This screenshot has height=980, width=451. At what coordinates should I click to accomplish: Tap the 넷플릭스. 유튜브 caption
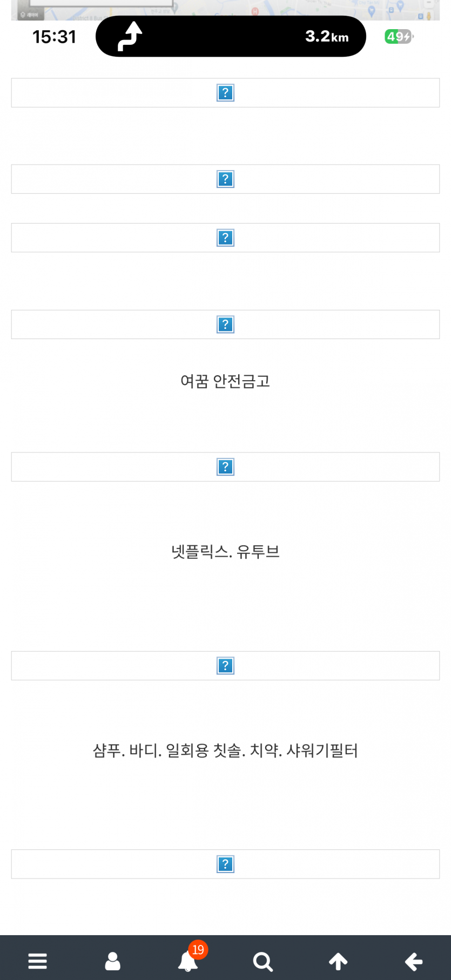point(225,552)
